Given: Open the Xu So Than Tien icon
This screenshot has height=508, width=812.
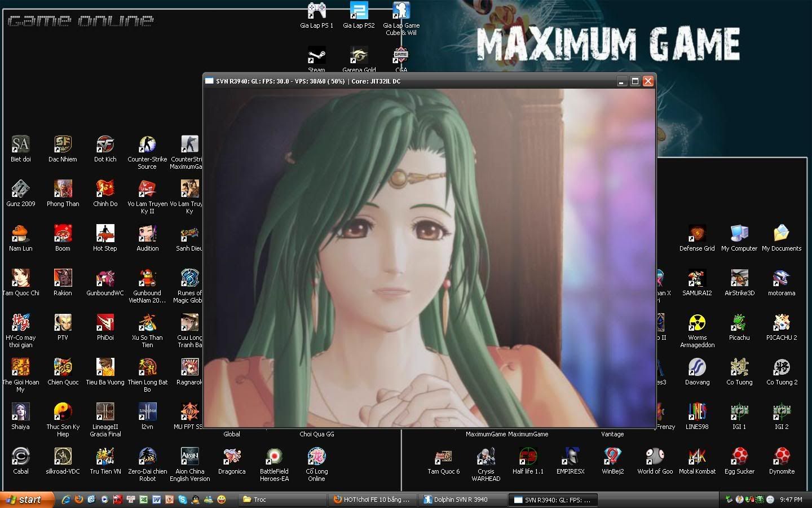Looking at the screenshot, I should click(147, 323).
